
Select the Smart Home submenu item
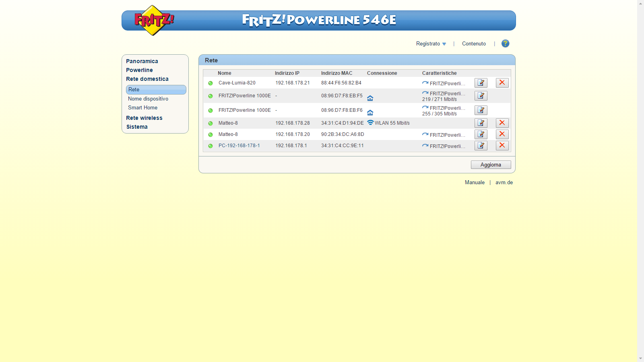(x=143, y=108)
